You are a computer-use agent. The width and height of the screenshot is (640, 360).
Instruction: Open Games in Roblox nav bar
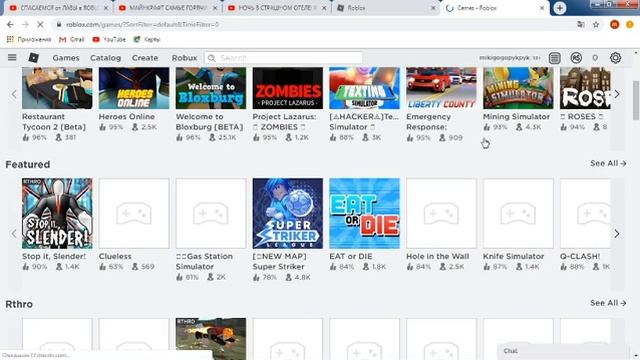pos(66,58)
